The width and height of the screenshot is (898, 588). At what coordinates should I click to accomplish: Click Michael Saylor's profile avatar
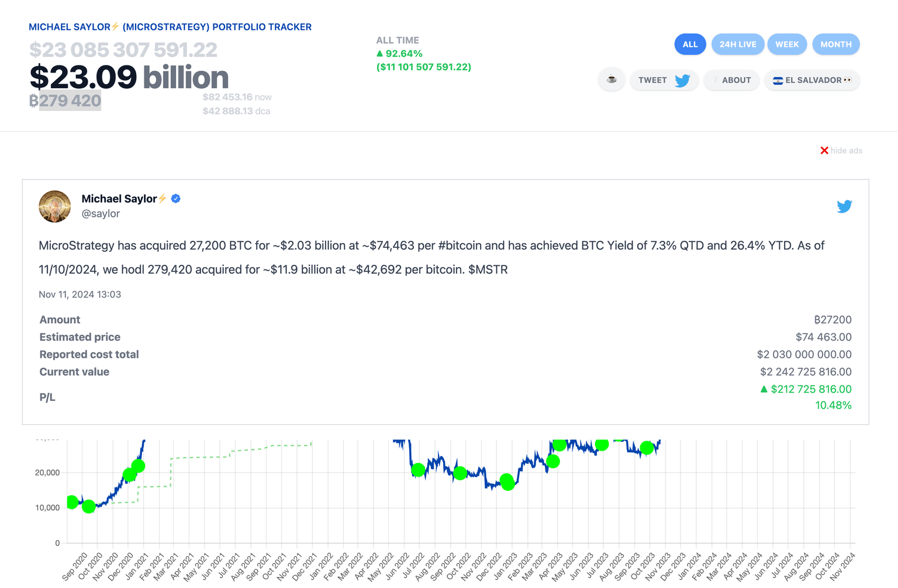(55, 206)
